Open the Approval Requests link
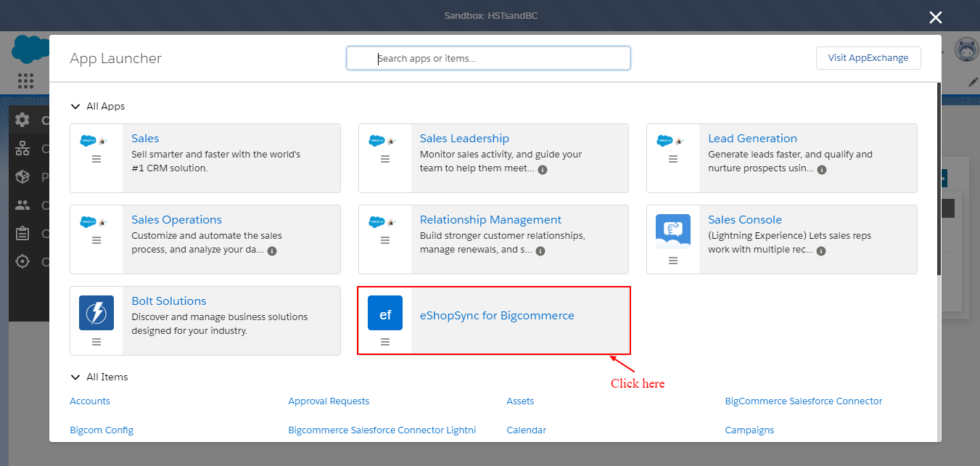This screenshot has height=466, width=980. pyautogui.click(x=329, y=401)
